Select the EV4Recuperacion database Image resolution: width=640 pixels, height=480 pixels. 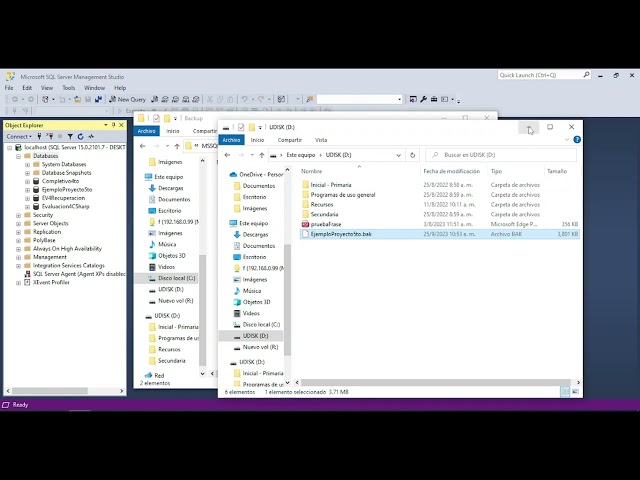pos(63,198)
